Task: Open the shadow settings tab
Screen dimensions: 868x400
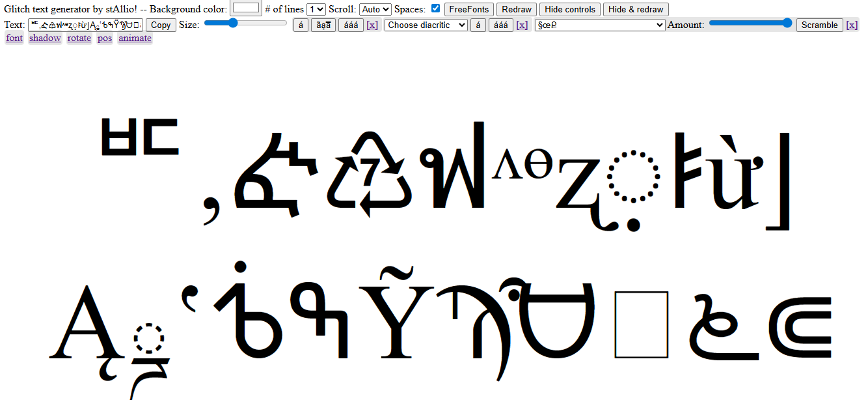Action: coord(45,38)
